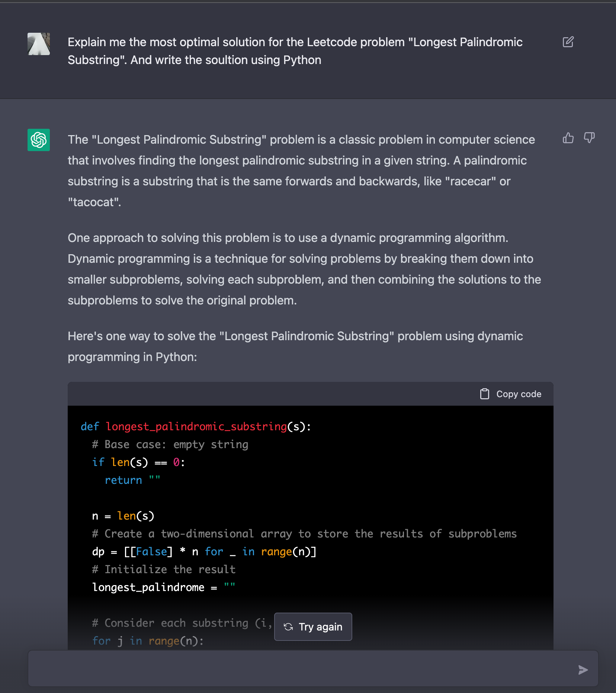Click the ChatGPT avatar logo
The image size is (616, 693).
[38, 140]
